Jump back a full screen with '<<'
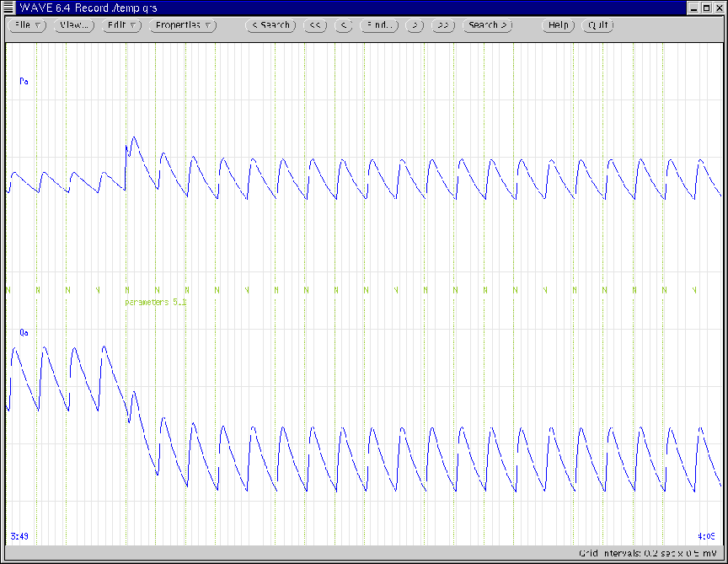This screenshot has width=728, height=564. tap(315, 25)
